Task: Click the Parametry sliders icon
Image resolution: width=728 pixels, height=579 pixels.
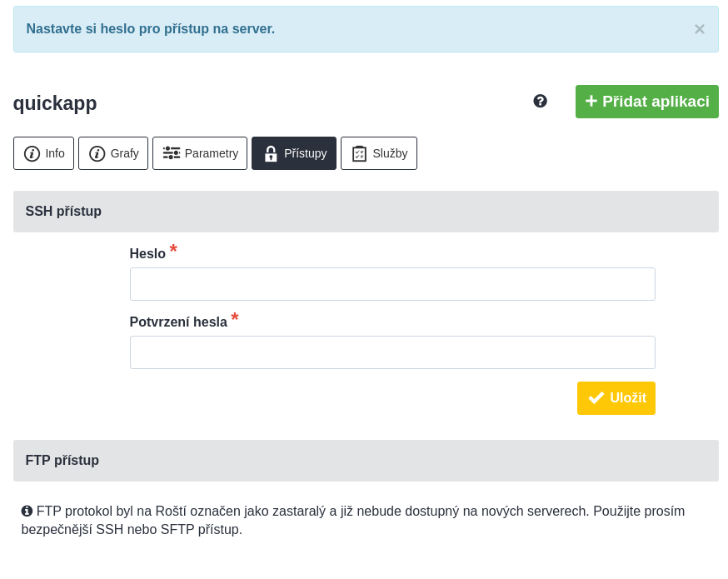Action: tap(172, 153)
